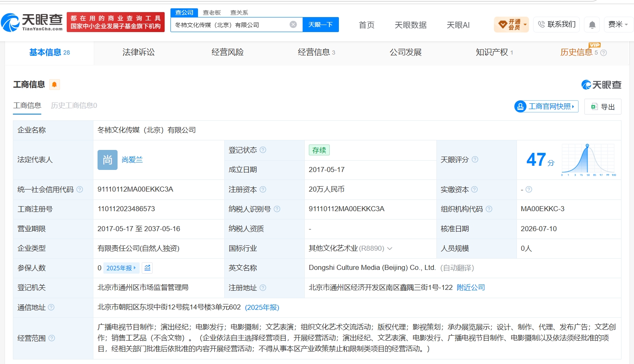Click registration number 110112023486573
Viewport: 634px width, 364px height.
pyautogui.click(x=126, y=209)
